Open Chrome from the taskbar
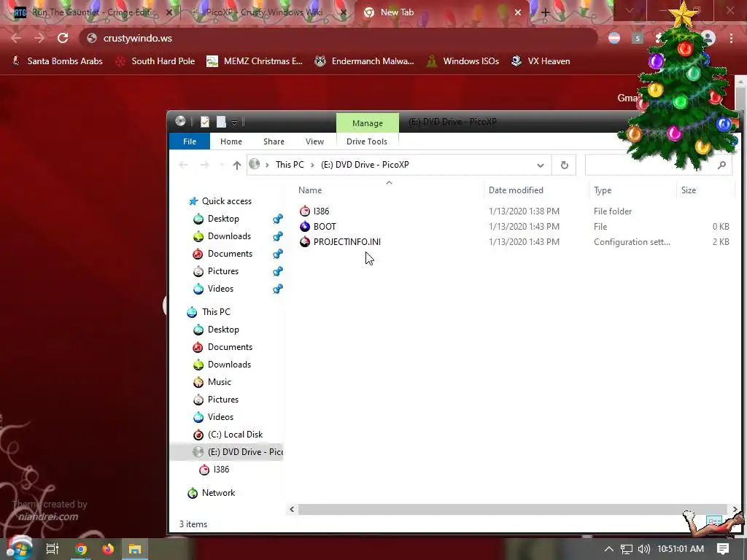This screenshot has width=747, height=560. pyautogui.click(x=81, y=549)
